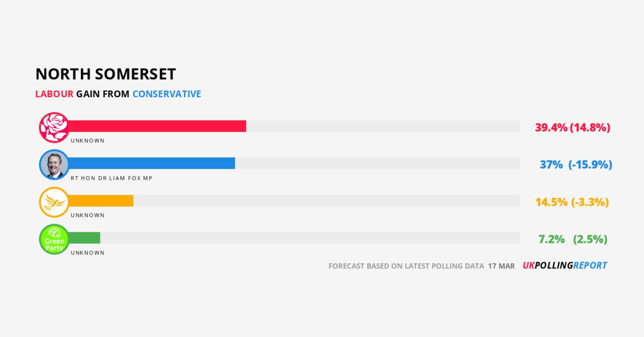Click the Green Party logo
Viewport: 644px width, 337px height.
(x=54, y=239)
